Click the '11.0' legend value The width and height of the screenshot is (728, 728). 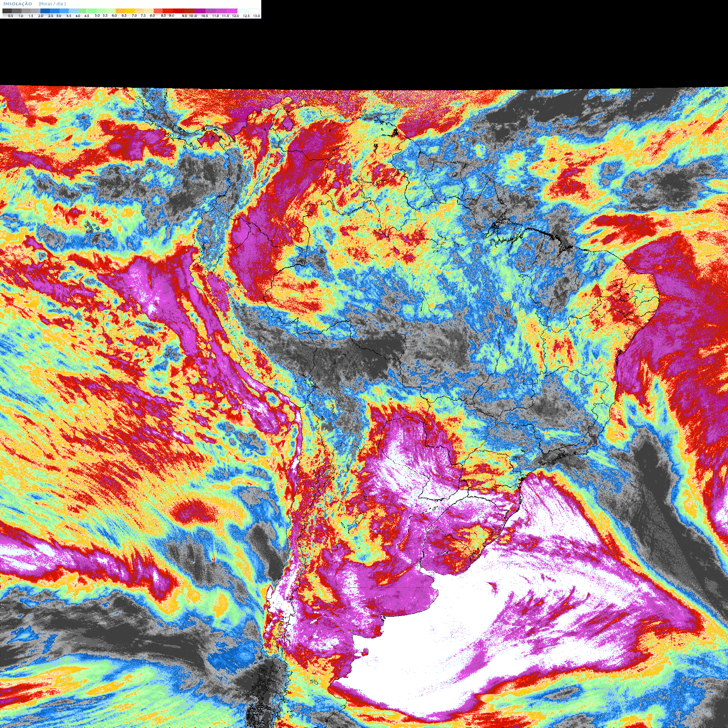pos(216,16)
